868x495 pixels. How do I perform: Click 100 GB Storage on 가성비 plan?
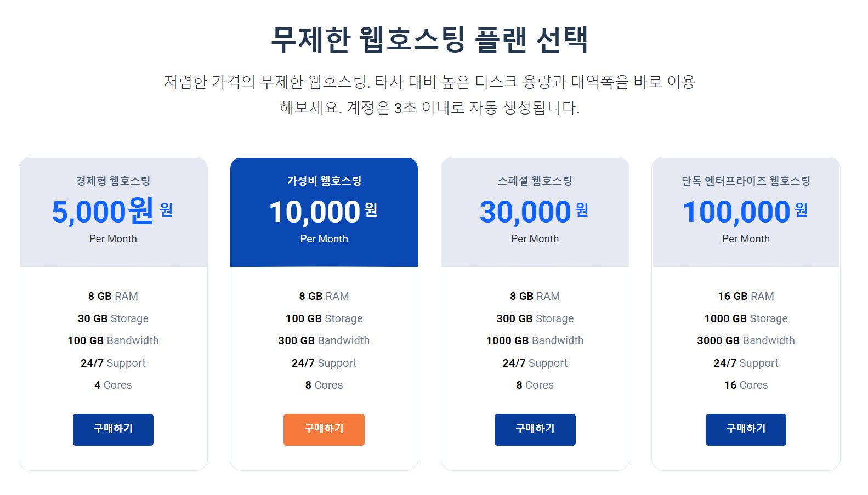click(x=324, y=318)
